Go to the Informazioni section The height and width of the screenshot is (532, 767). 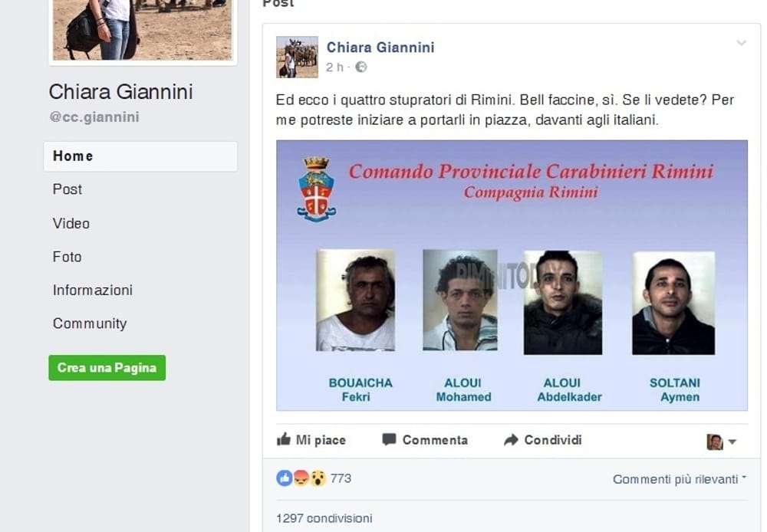[93, 290]
